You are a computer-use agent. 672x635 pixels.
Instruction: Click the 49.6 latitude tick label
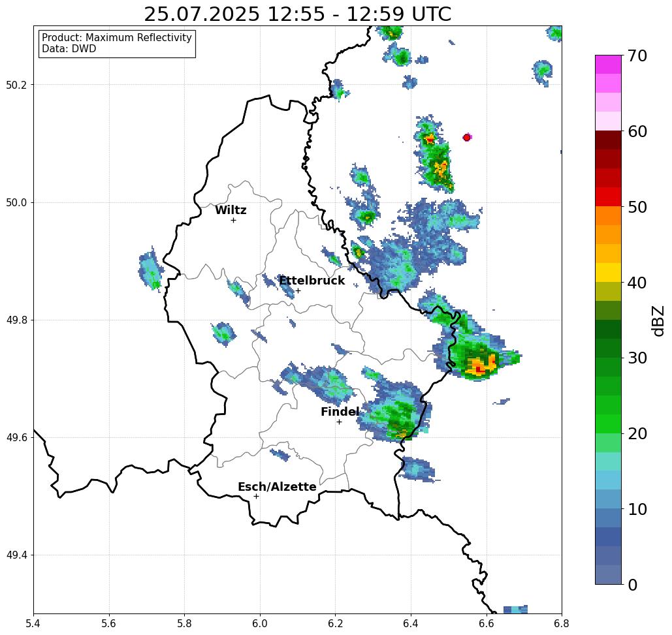pyautogui.click(x=16, y=438)
